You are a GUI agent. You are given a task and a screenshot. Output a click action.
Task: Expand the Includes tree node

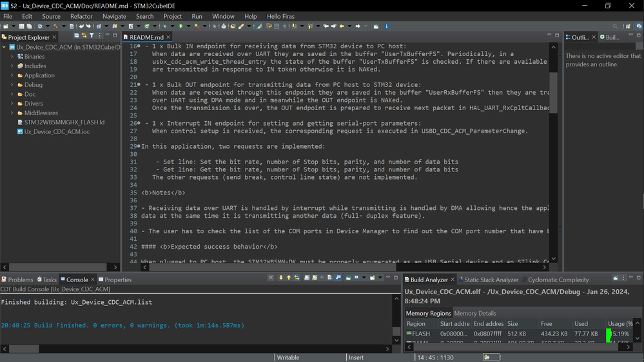click(x=12, y=66)
